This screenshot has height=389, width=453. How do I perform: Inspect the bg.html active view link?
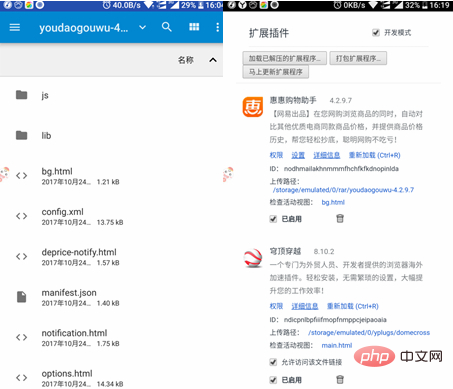pos(333,202)
